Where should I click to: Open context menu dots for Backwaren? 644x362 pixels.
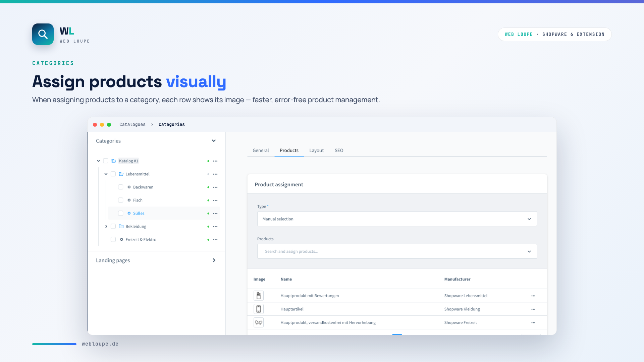click(x=215, y=187)
